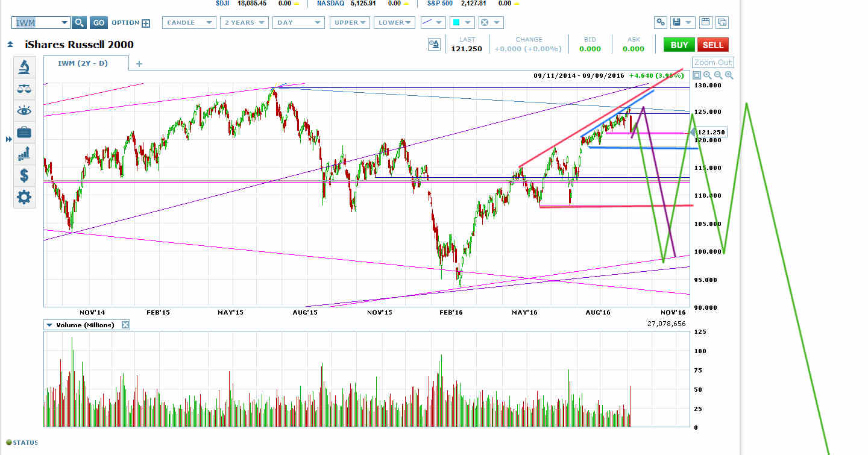Open the bar chart growth icon

[x=24, y=154]
